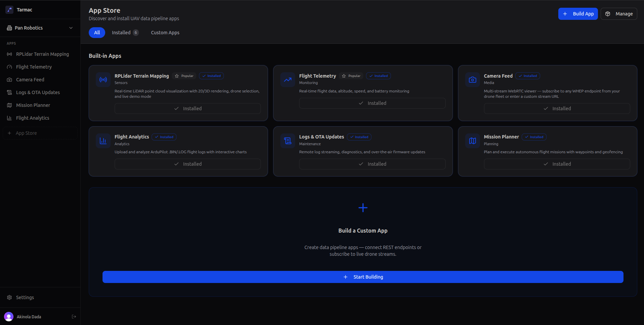Viewport: 644px width, 325px height.
Task: Open the Pan Robotics organization dropdown
Action: 40,28
